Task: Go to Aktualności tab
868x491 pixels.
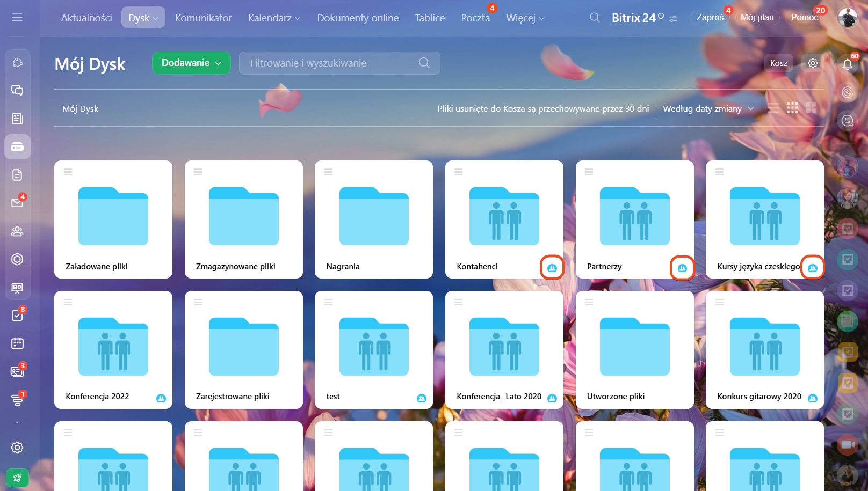Action: click(x=86, y=18)
